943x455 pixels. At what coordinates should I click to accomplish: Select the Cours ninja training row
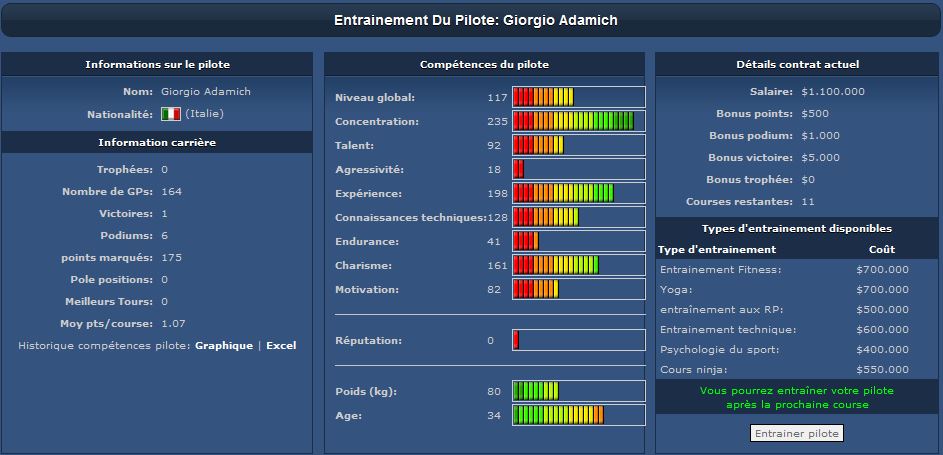click(x=796, y=370)
